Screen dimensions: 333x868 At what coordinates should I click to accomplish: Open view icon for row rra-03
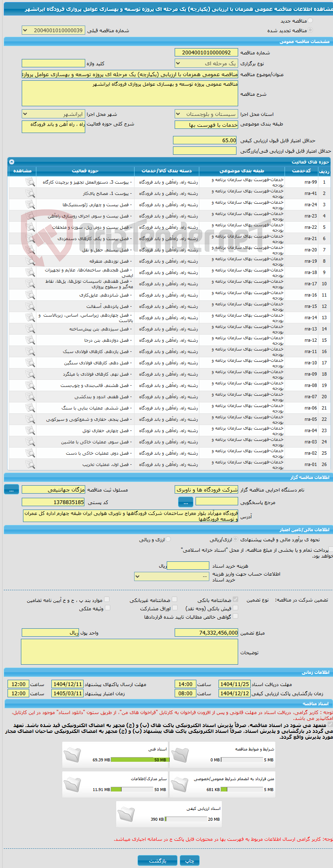point(30,442)
